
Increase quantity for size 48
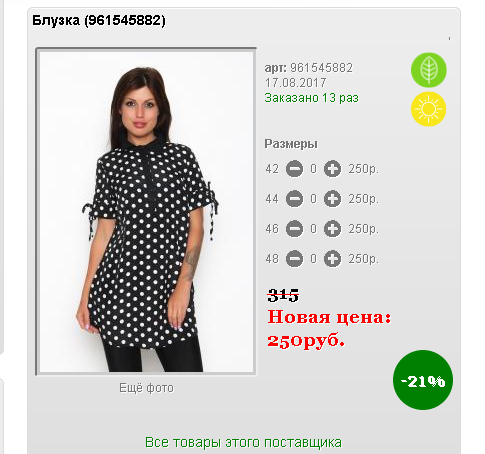point(332,259)
